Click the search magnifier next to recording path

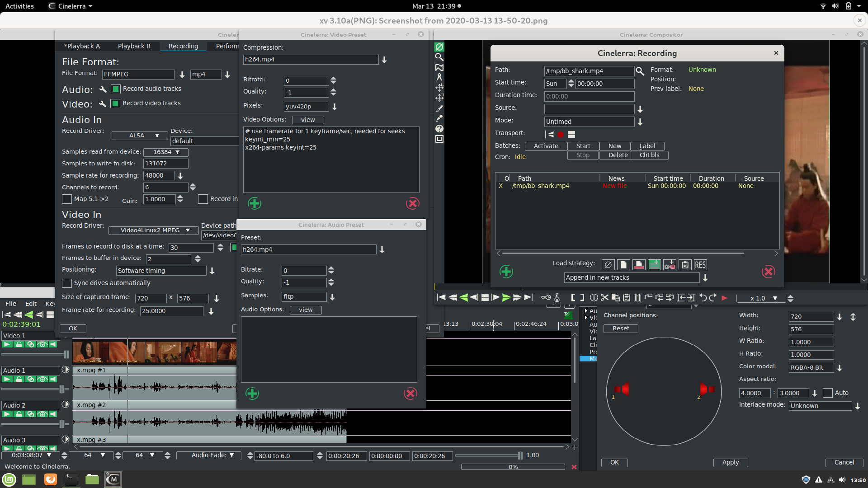click(x=640, y=71)
